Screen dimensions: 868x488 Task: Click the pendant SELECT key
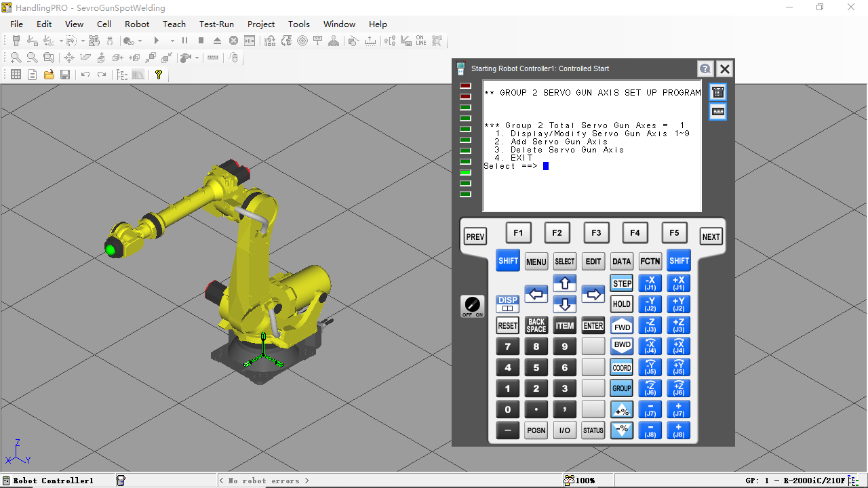click(565, 262)
